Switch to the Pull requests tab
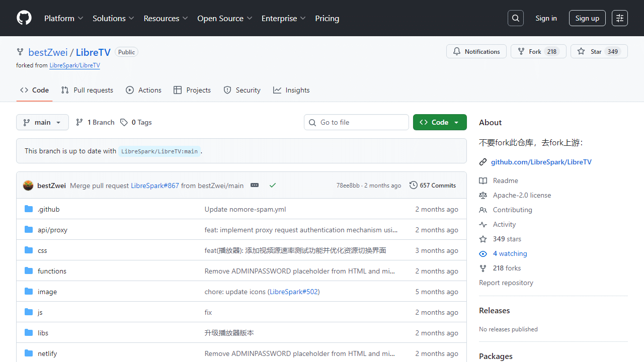The height and width of the screenshot is (362, 644). [x=87, y=90]
